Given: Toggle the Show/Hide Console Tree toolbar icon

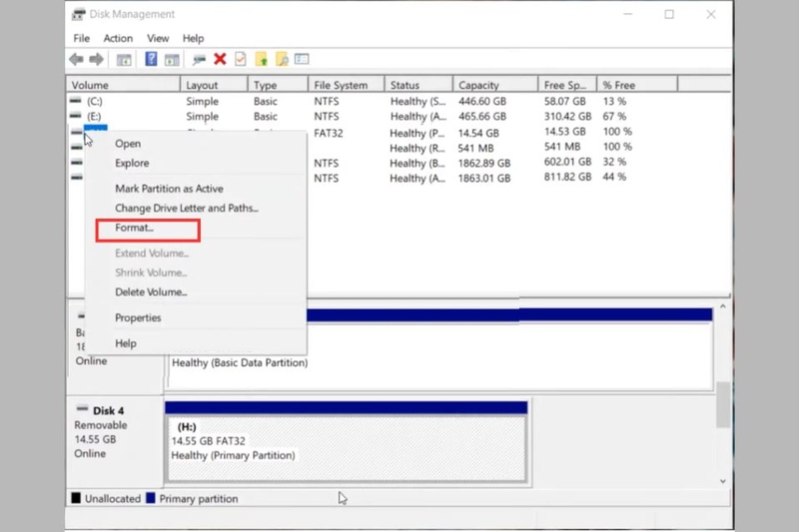Looking at the screenshot, I should 124,60.
